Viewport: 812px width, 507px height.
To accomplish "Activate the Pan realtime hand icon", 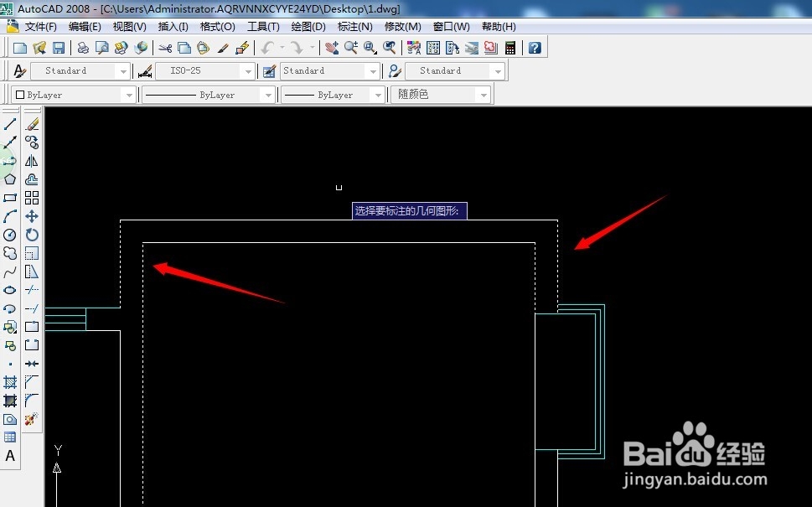I will click(332, 48).
